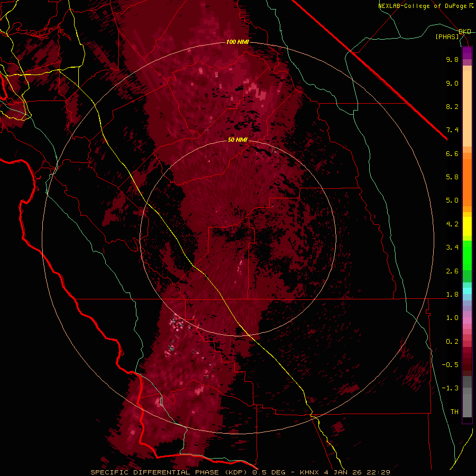The image size is (476, 476).
Task: Click the BKD label above the legend
Action: click(465, 32)
